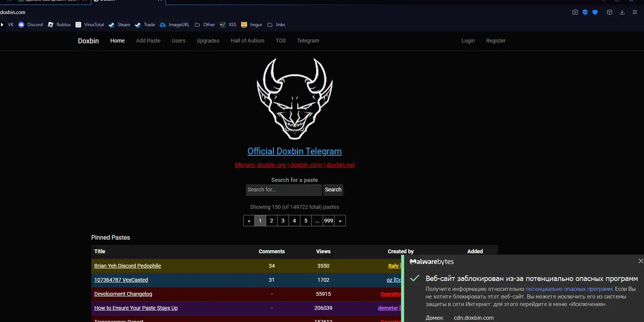Open the Trade bookmark
The height and width of the screenshot is (322, 644).
point(145,25)
